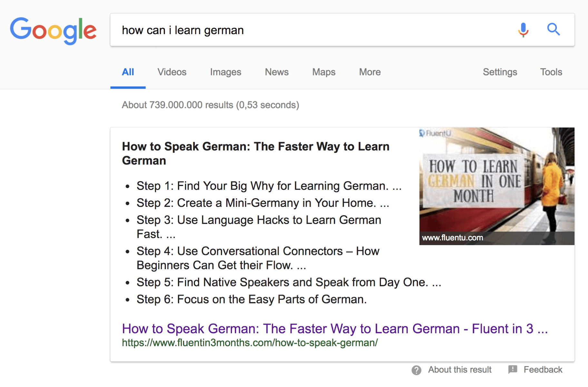Image resolution: width=588 pixels, height=387 pixels.
Task: Switch to the Maps tab
Action: [x=324, y=72]
